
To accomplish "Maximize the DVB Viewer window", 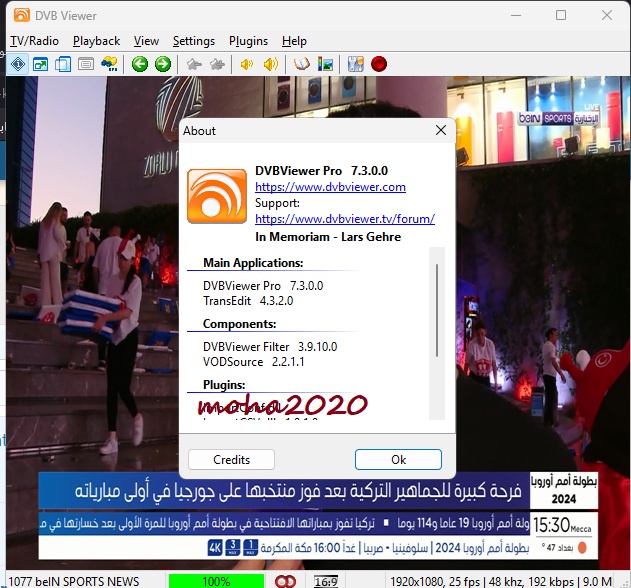I will click(x=561, y=15).
